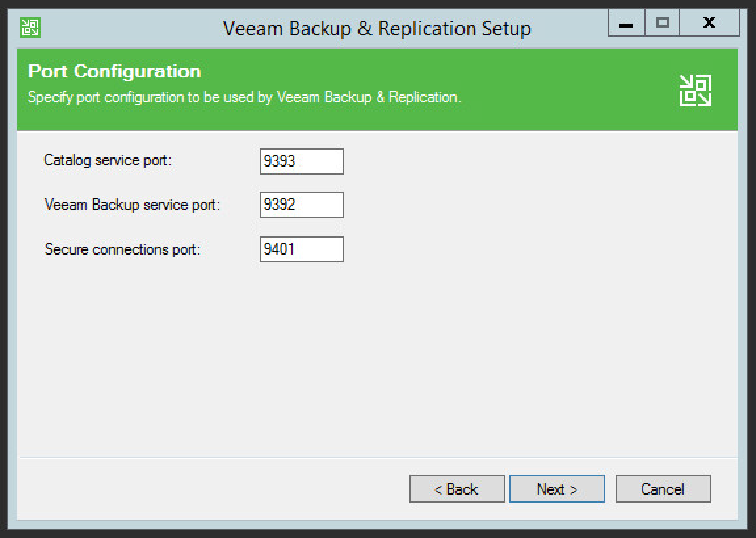Focus the Catalog service port field
The image size is (756, 538).
(x=301, y=161)
